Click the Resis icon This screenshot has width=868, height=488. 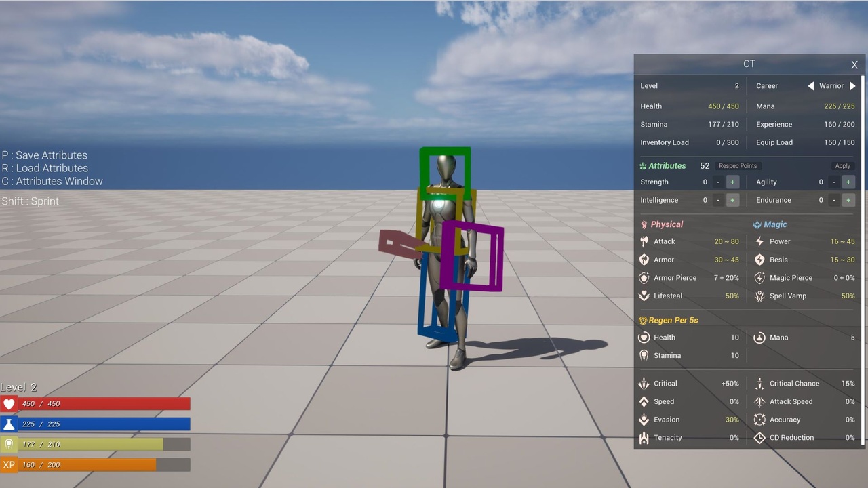(x=759, y=260)
